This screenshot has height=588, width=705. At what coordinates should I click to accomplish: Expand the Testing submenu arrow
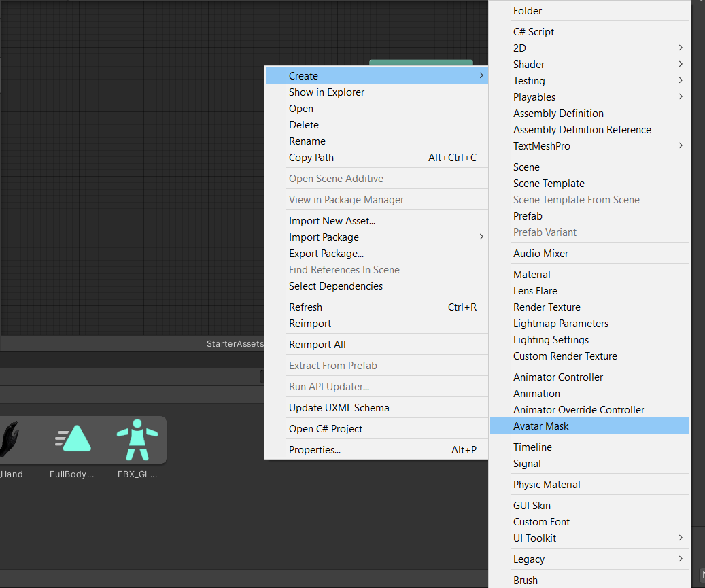(x=681, y=80)
